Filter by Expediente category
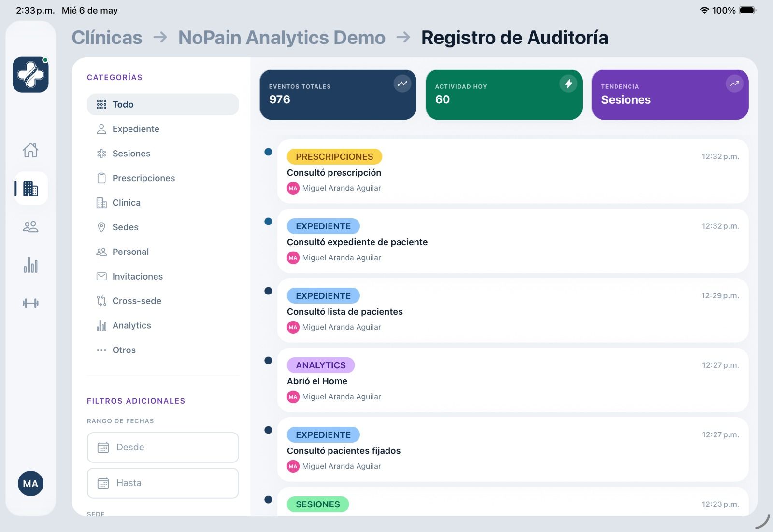 [x=163, y=129]
